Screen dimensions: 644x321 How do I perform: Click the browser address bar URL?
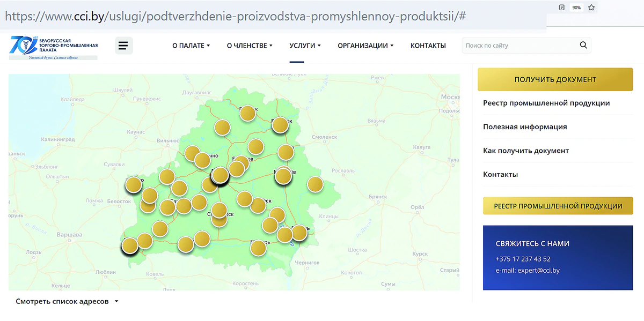click(x=235, y=16)
